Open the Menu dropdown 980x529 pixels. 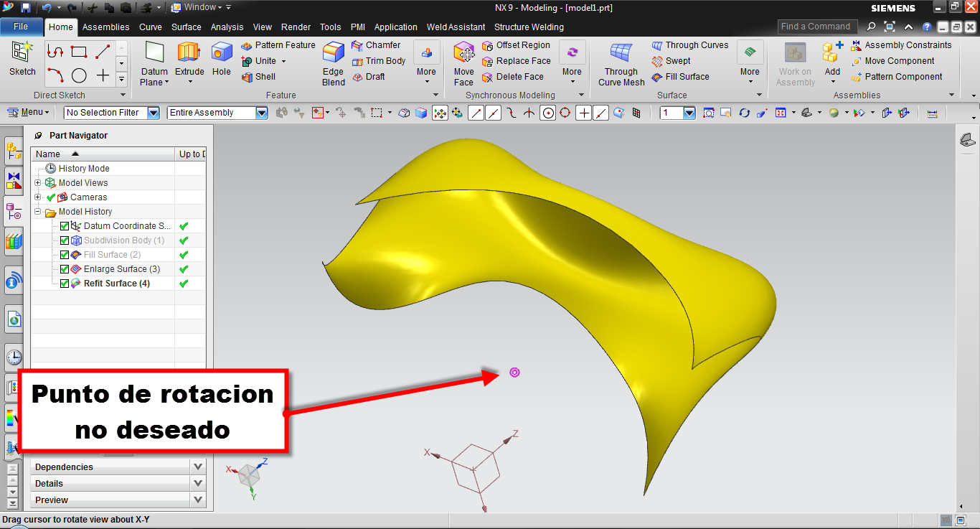29,112
